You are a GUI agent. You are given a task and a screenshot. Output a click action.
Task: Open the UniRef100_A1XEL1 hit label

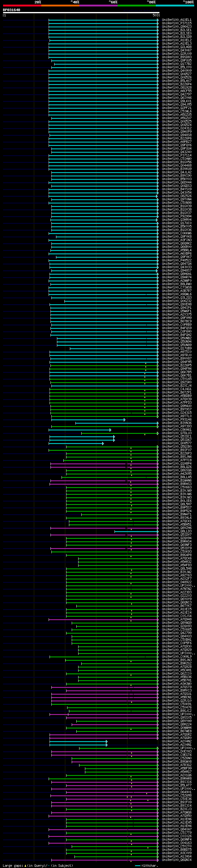coord(176,20)
